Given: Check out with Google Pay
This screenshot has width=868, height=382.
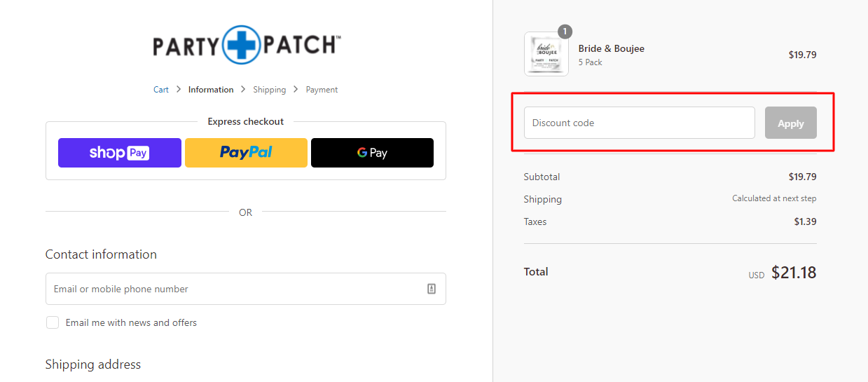Looking at the screenshot, I should (372, 153).
